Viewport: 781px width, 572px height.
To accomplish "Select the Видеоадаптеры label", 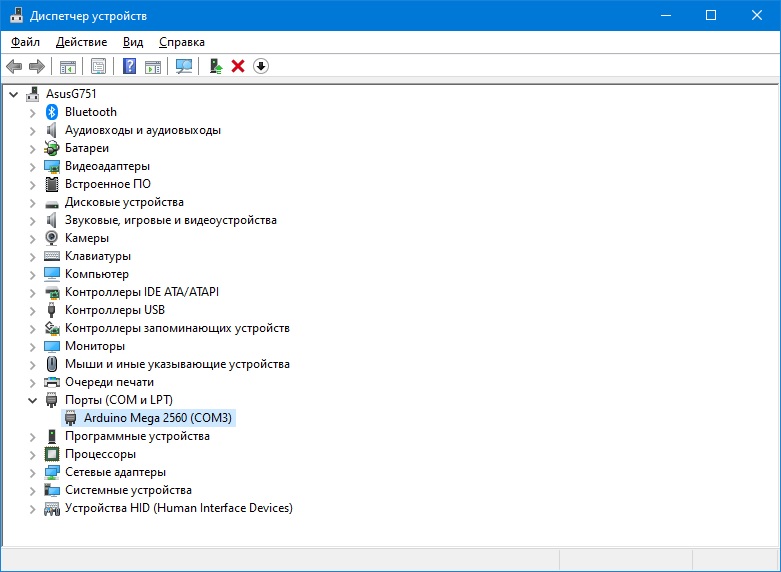I will click(107, 166).
